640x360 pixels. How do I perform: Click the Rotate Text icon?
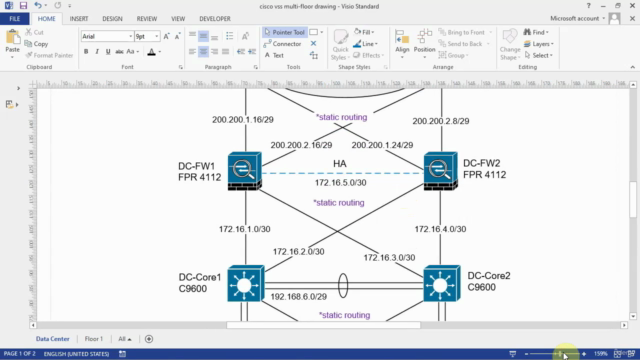(245, 36)
